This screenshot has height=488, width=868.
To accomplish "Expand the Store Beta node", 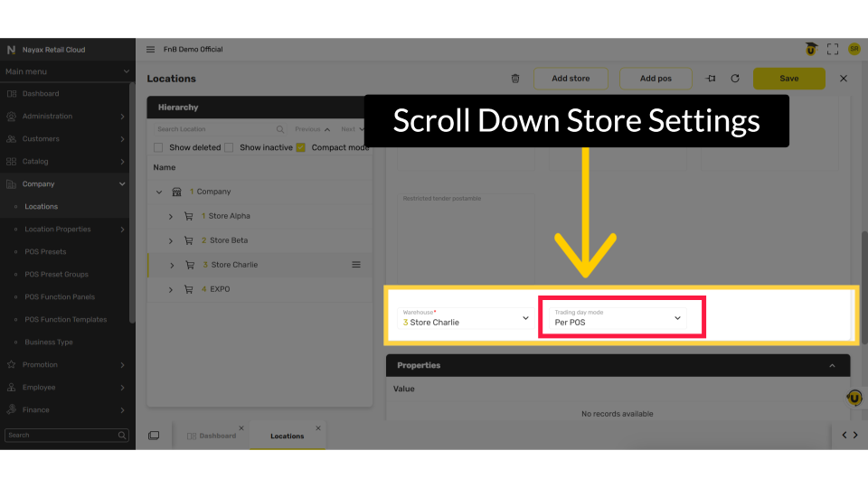I will click(x=171, y=240).
